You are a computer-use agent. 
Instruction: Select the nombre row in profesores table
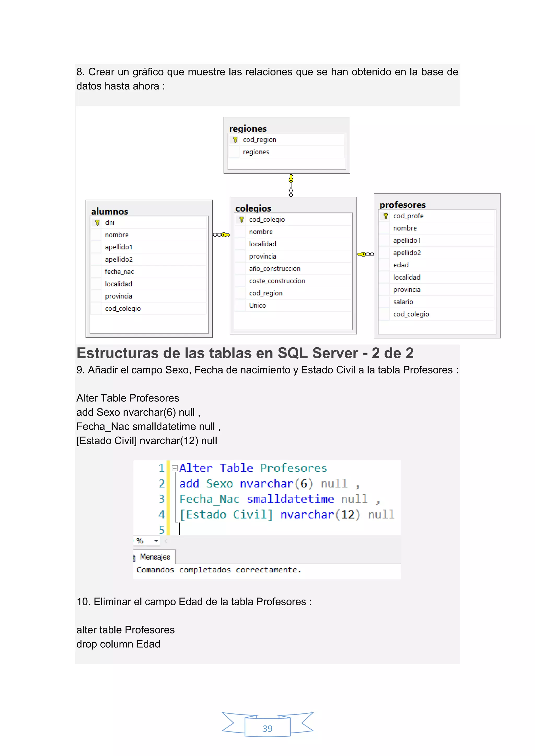(437, 228)
